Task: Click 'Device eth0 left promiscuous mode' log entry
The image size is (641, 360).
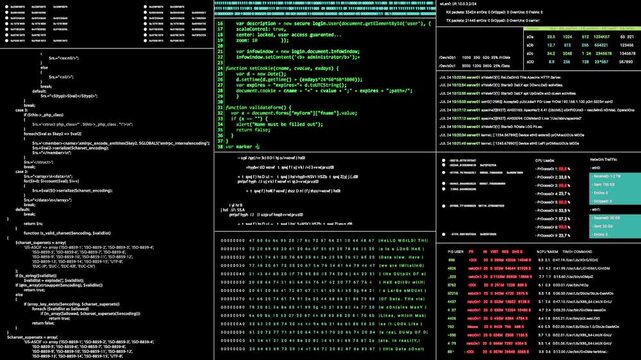Action: [509, 144]
